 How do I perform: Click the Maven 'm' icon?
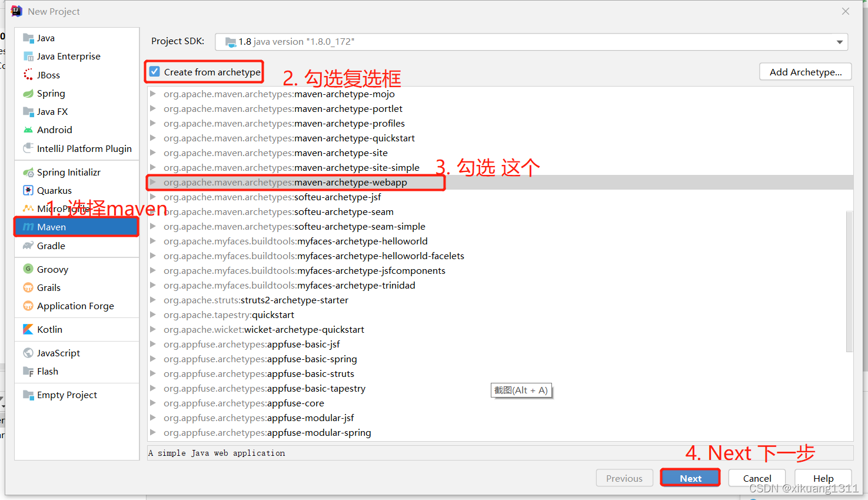coord(28,227)
